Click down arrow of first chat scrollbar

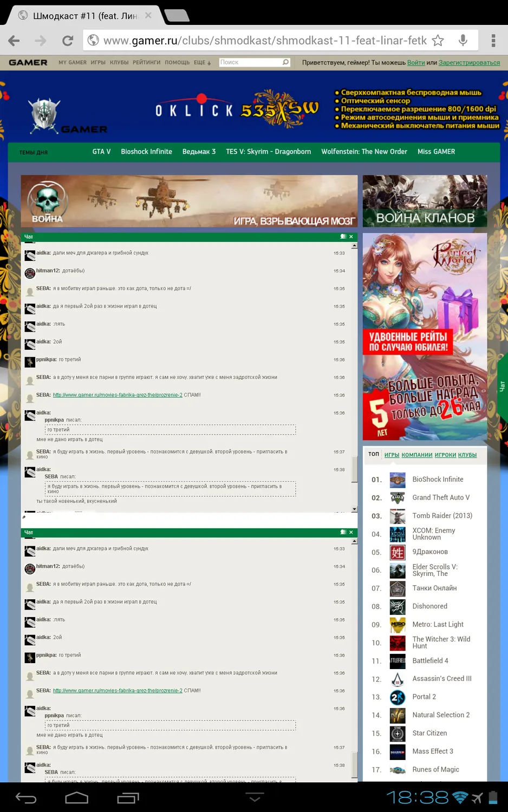354,509
